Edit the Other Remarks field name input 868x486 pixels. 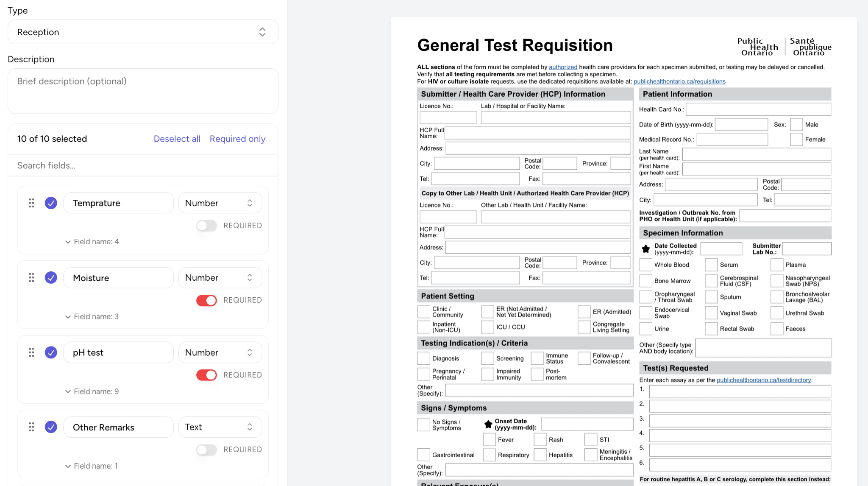[x=119, y=427]
